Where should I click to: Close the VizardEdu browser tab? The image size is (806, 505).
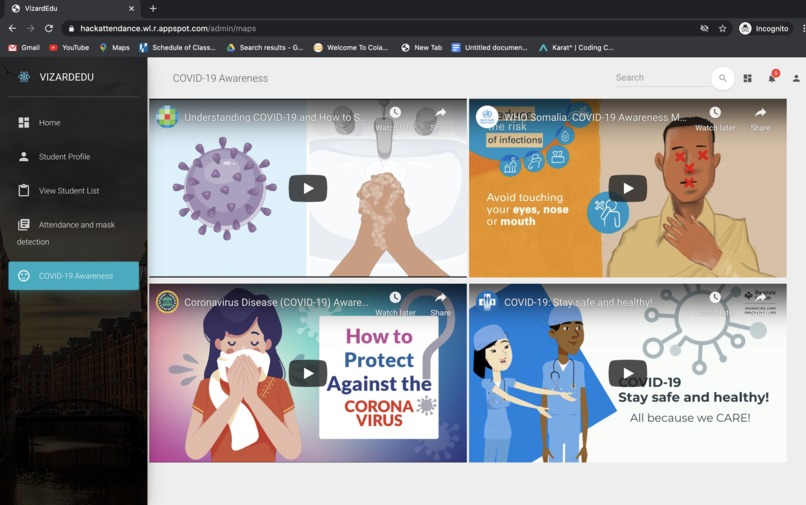click(132, 8)
